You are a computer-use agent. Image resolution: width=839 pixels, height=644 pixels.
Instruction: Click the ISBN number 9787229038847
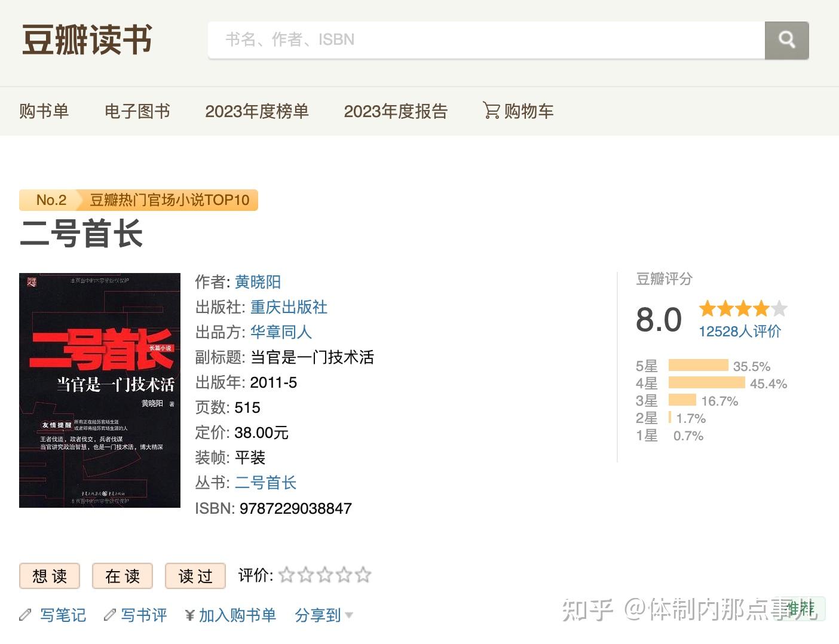tap(296, 508)
